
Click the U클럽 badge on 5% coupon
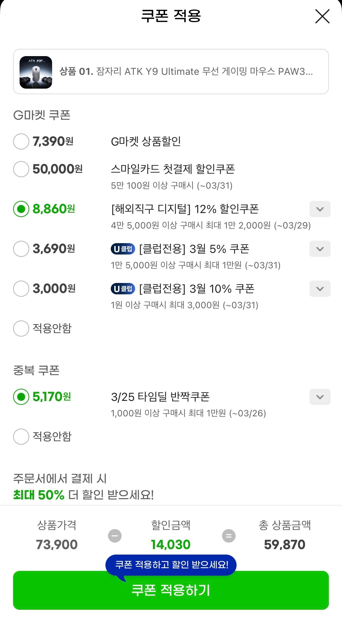coord(123,249)
